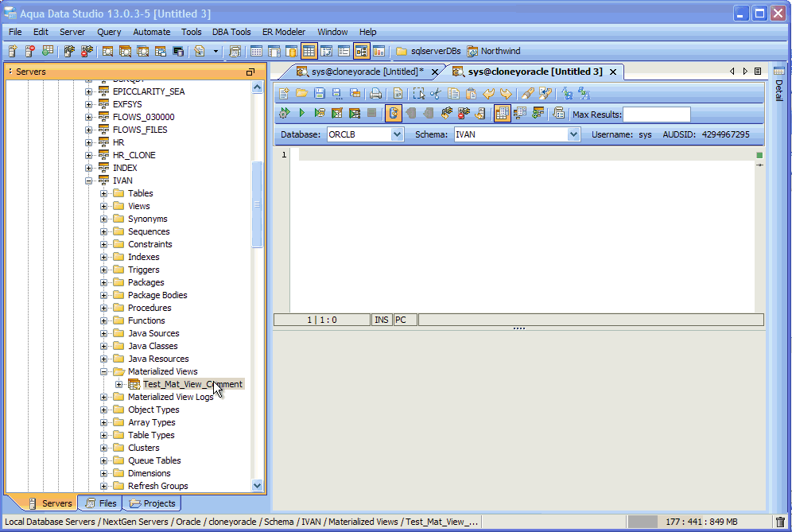
Task: Show the editor tab list button
Action: tap(758, 72)
